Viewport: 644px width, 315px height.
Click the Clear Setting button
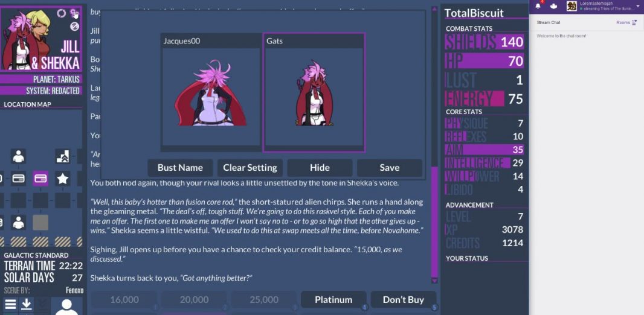pos(250,168)
